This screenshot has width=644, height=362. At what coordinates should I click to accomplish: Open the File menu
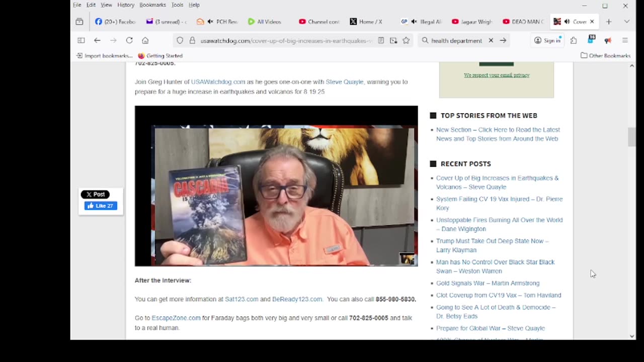[77, 5]
